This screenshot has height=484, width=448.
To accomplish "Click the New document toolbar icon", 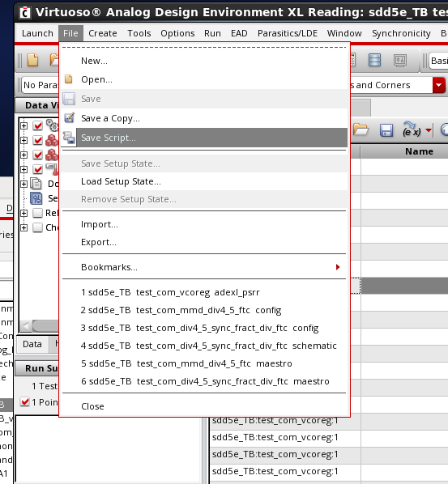I will 32,60.
